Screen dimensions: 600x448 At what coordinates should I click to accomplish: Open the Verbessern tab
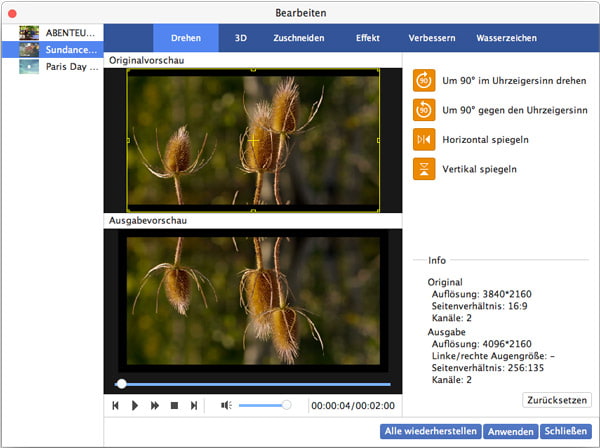point(432,38)
